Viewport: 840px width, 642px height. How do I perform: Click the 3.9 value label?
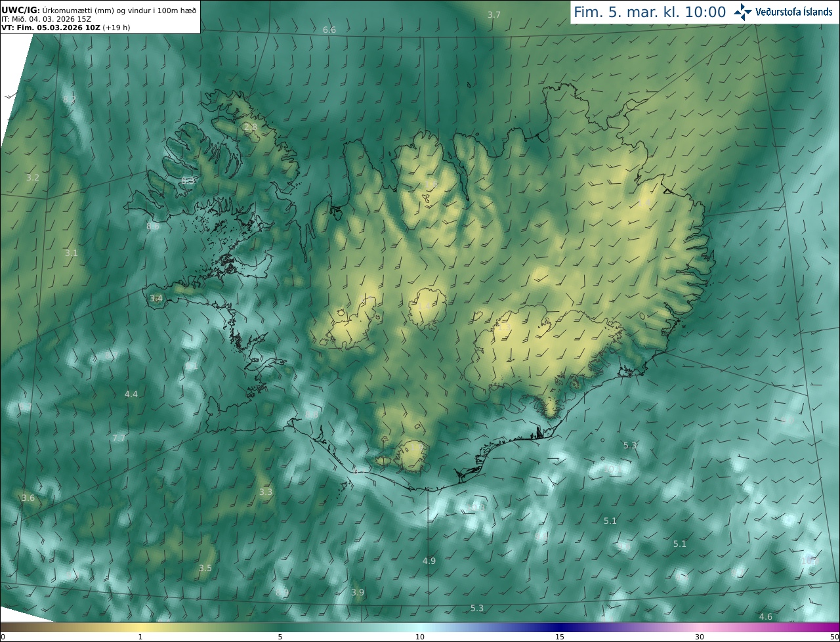pyautogui.click(x=358, y=593)
